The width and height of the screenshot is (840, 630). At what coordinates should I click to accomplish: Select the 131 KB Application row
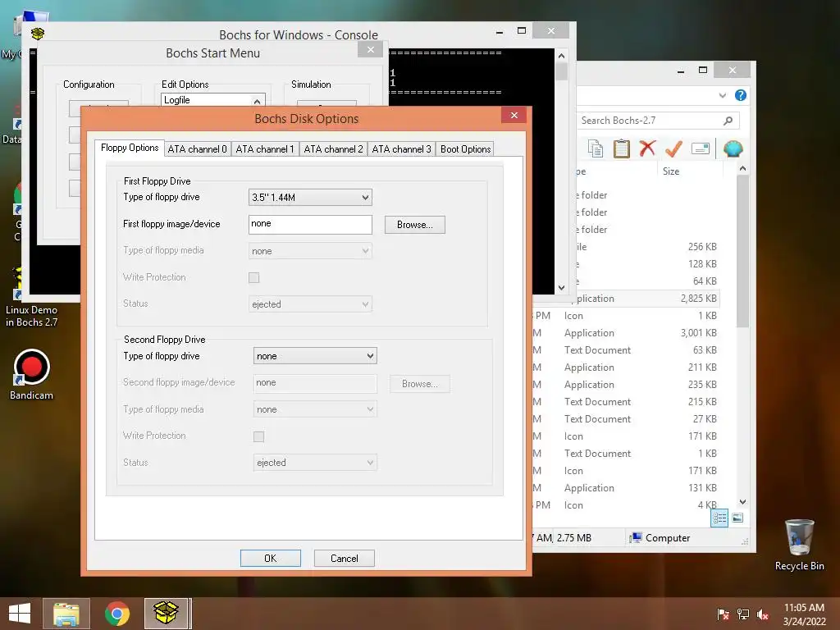coord(625,487)
